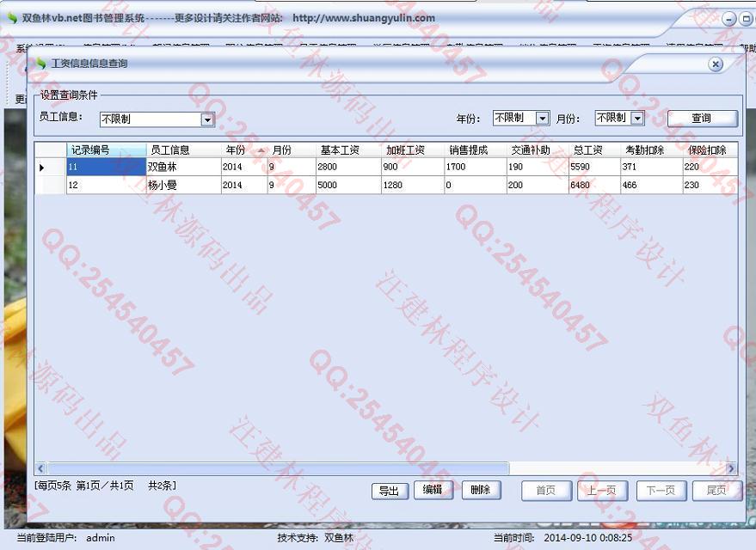The width and height of the screenshot is (756, 550).
Task: Click the page info text 第1页/共1页
Action: [x=105, y=486]
